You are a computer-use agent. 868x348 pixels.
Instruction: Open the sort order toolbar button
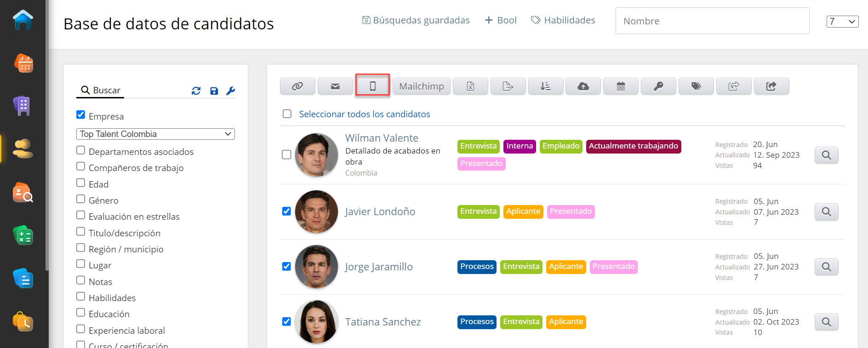(545, 86)
